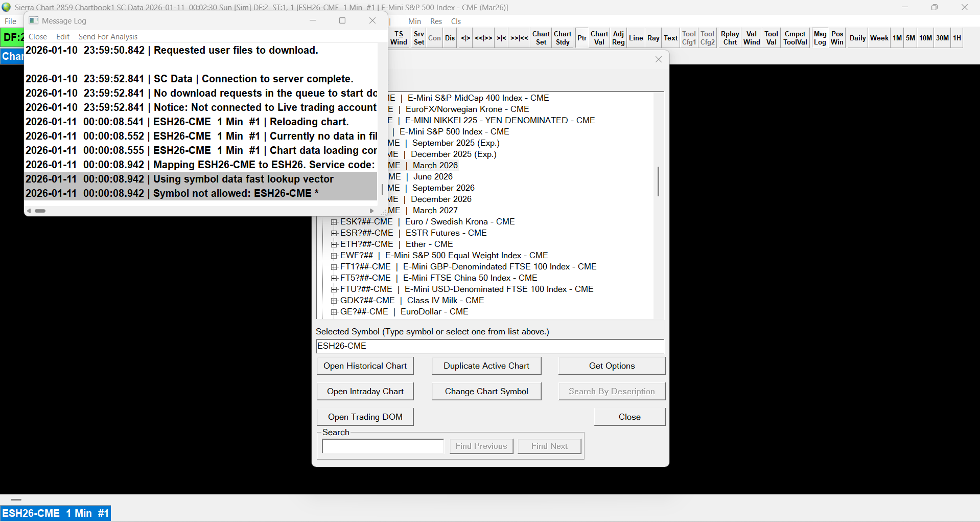Select the Text drawing tool
980x522 pixels.
671,38
